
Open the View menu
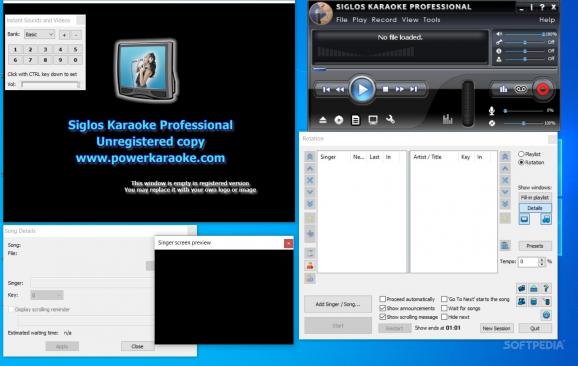[410, 20]
